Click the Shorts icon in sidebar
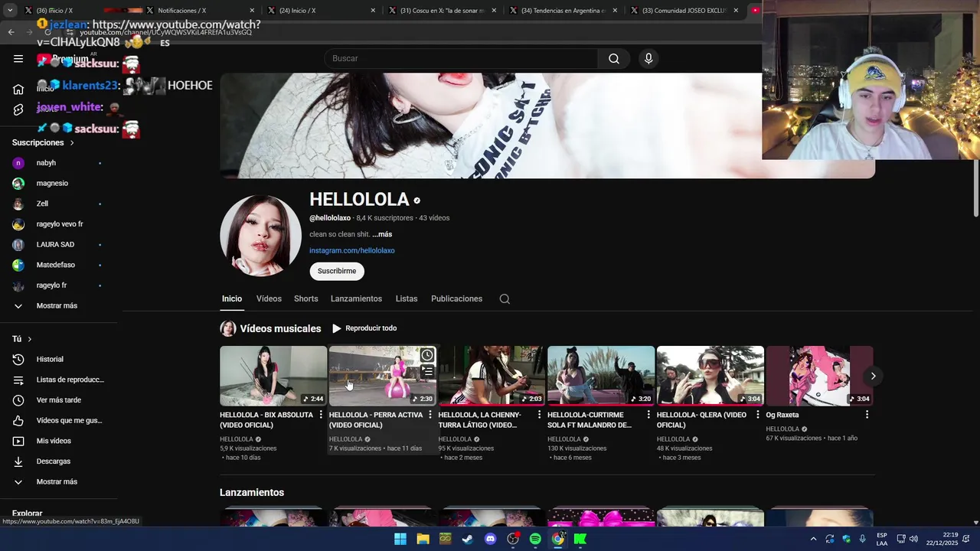980x551 pixels. [x=18, y=109]
